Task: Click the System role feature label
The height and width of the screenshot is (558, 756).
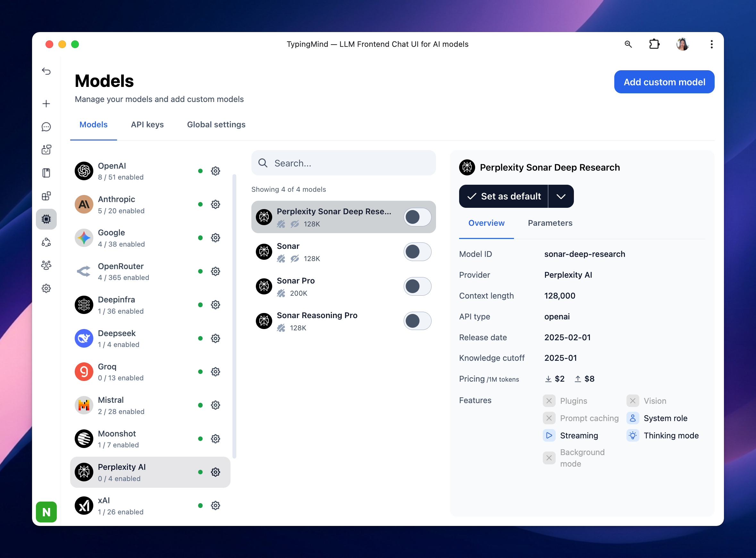Action: (666, 418)
